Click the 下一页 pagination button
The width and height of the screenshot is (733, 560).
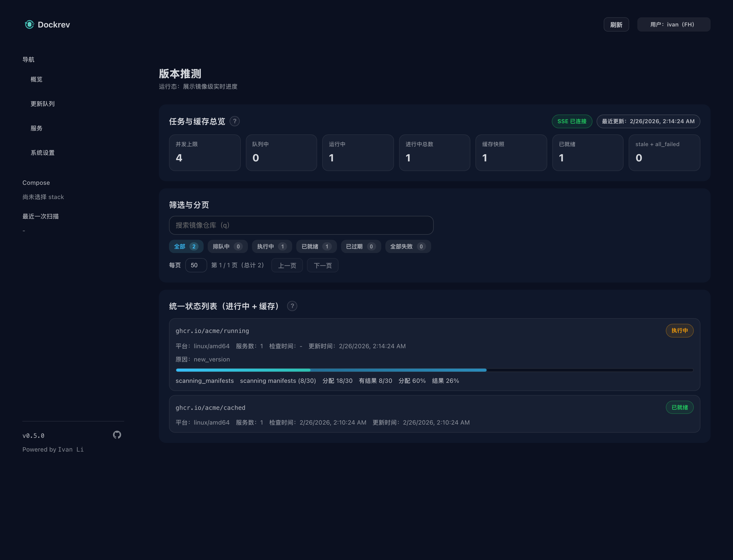[x=322, y=265]
